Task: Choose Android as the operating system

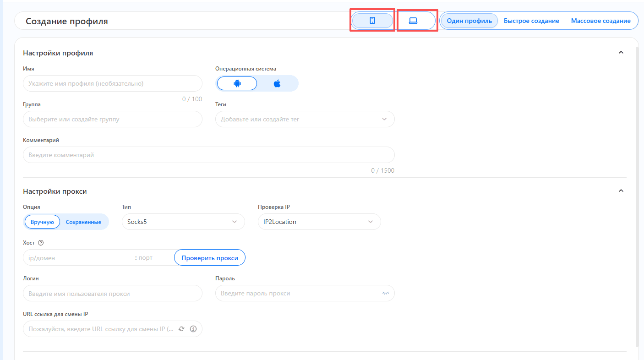Action: 237,83
